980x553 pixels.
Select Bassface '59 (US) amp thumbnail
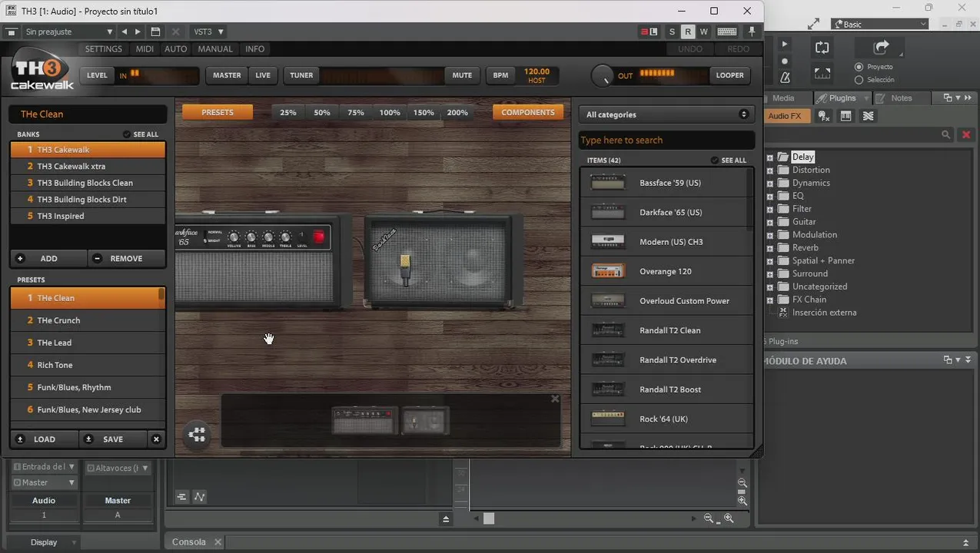click(607, 183)
